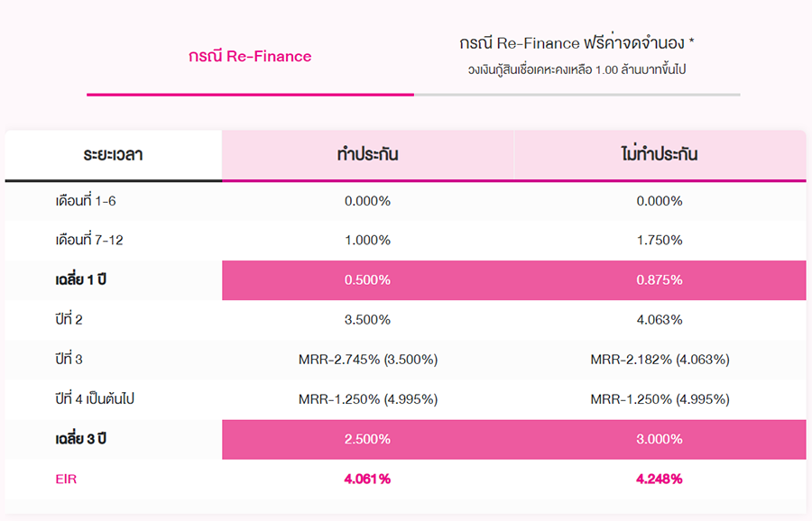
Task: Select the highlighted 3.000% three-year average cell
Action: (x=660, y=439)
